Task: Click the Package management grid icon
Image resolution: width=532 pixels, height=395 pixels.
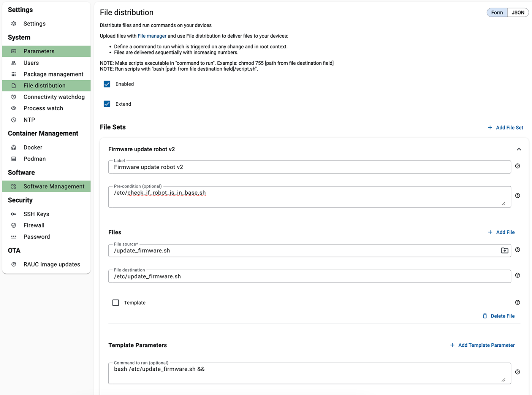Action: (x=14, y=74)
